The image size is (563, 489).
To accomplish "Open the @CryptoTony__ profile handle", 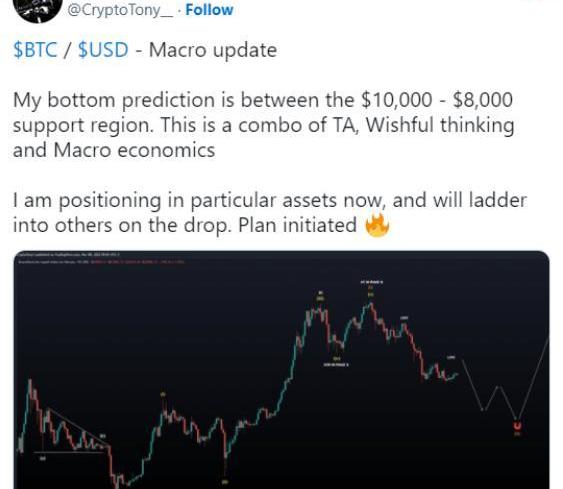I will click(120, 10).
